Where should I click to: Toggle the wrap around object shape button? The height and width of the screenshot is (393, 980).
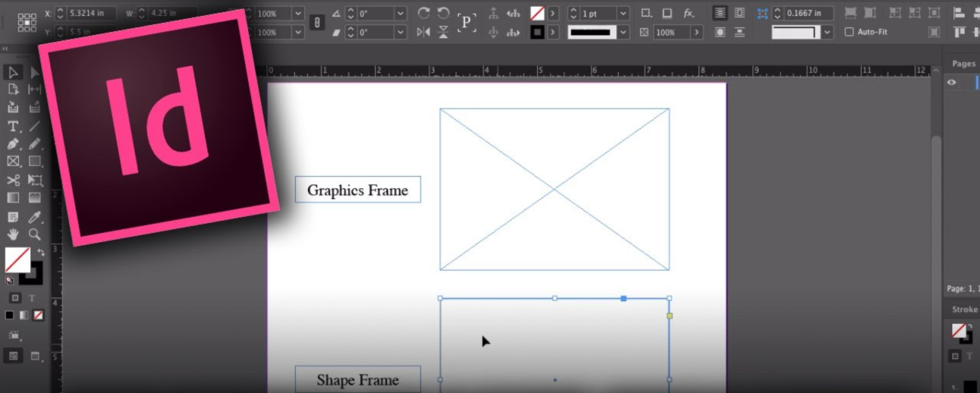(720, 32)
